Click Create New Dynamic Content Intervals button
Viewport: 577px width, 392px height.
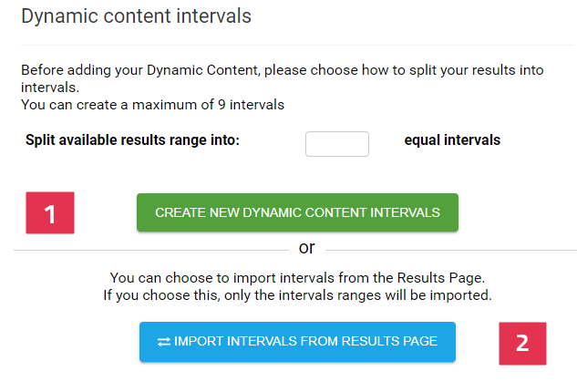pos(297,212)
